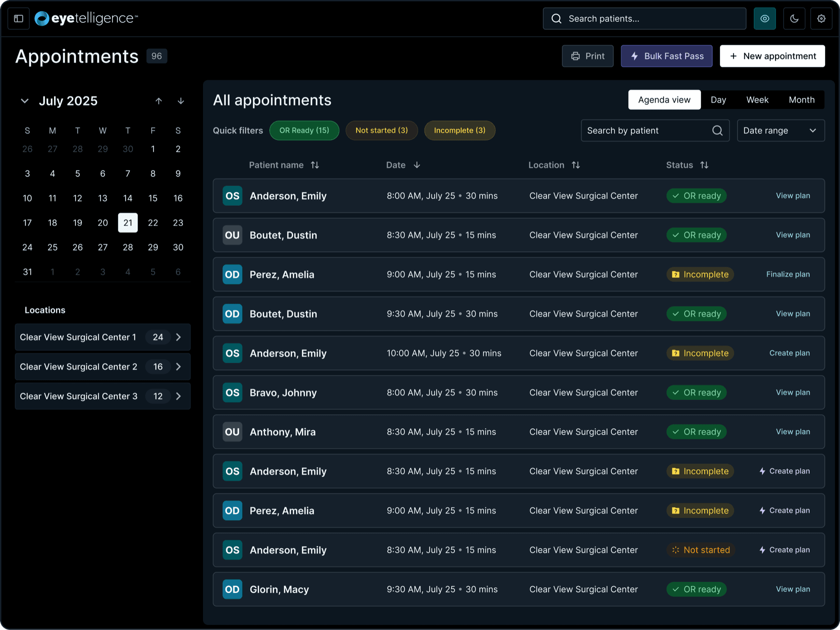This screenshot has width=840, height=630.
Task: Click OD badge for Boutet, Dustin 9:30 AM
Action: (x=232, y=314)
